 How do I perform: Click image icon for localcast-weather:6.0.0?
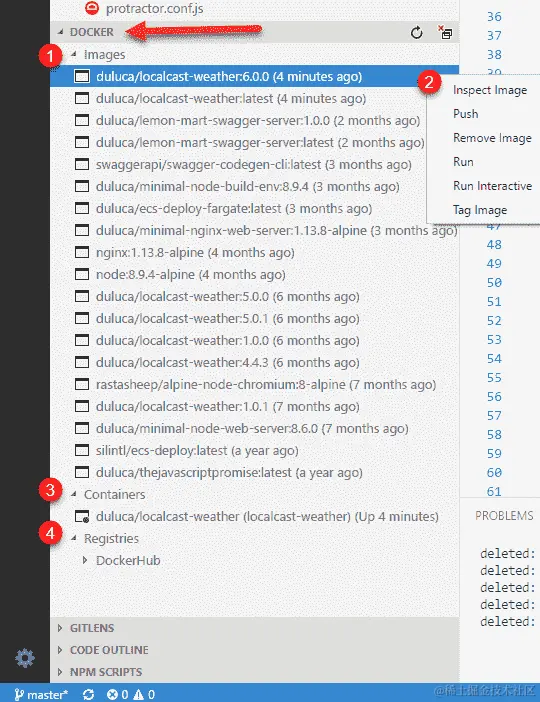[x=82, y=76]
